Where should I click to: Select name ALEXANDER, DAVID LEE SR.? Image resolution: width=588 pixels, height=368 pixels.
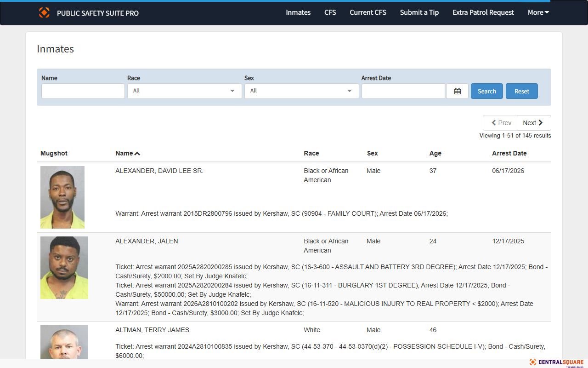pos(159,171)
